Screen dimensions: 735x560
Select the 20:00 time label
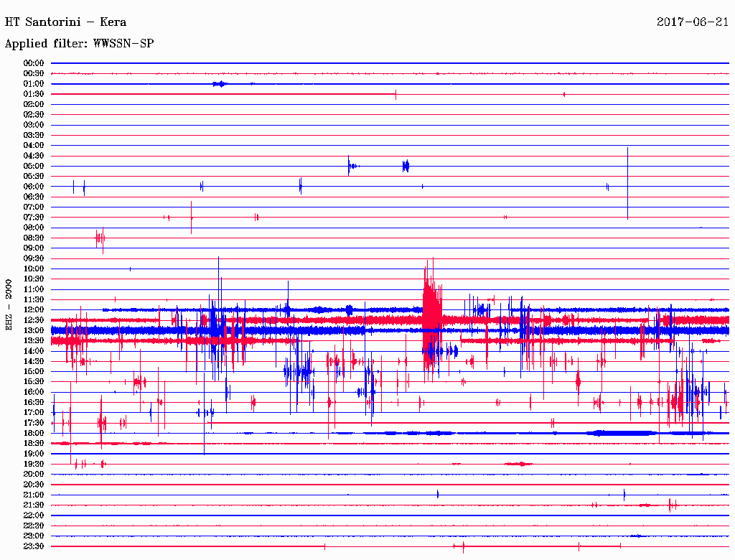pos(33,475)
